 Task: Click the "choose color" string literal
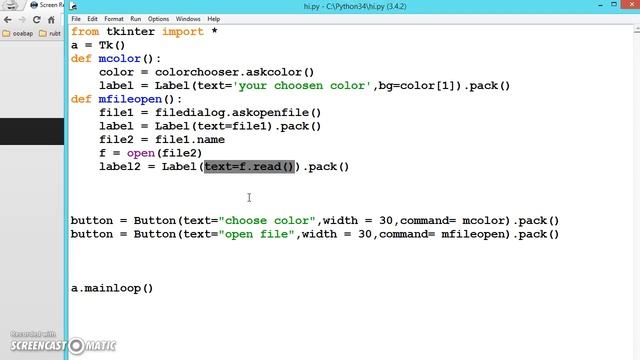pyautogui.click(x=267, y=220)
